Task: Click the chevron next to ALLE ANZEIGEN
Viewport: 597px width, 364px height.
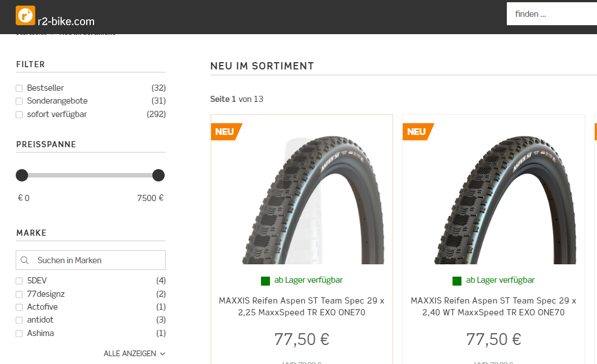Action: coord(162,354)
